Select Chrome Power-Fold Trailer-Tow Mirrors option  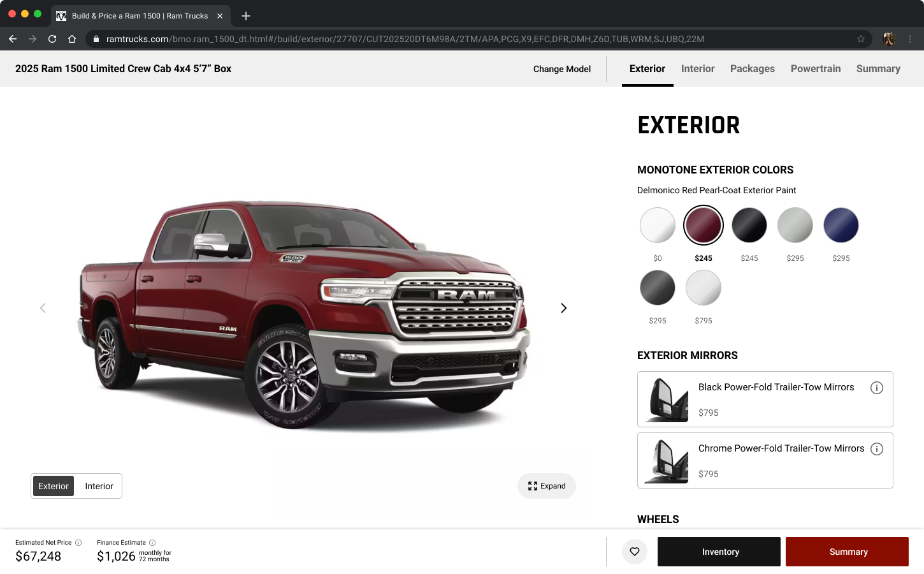[765, 460]
